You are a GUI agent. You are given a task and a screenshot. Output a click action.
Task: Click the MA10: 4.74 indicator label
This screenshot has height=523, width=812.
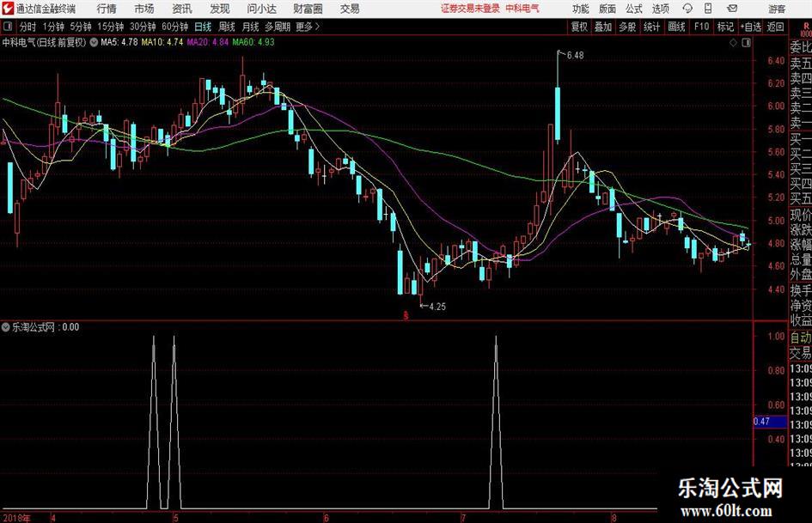pyautogui.click(x=162, y=42)
